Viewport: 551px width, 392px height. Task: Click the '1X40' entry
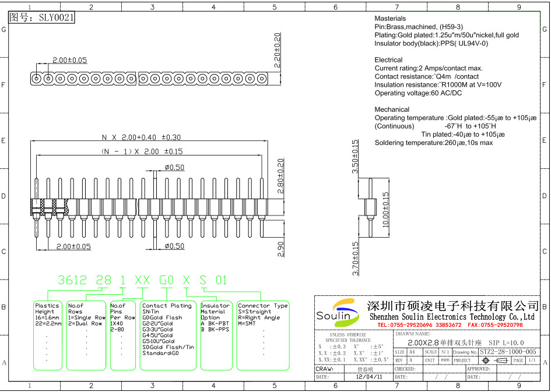[x=117, y=324]
